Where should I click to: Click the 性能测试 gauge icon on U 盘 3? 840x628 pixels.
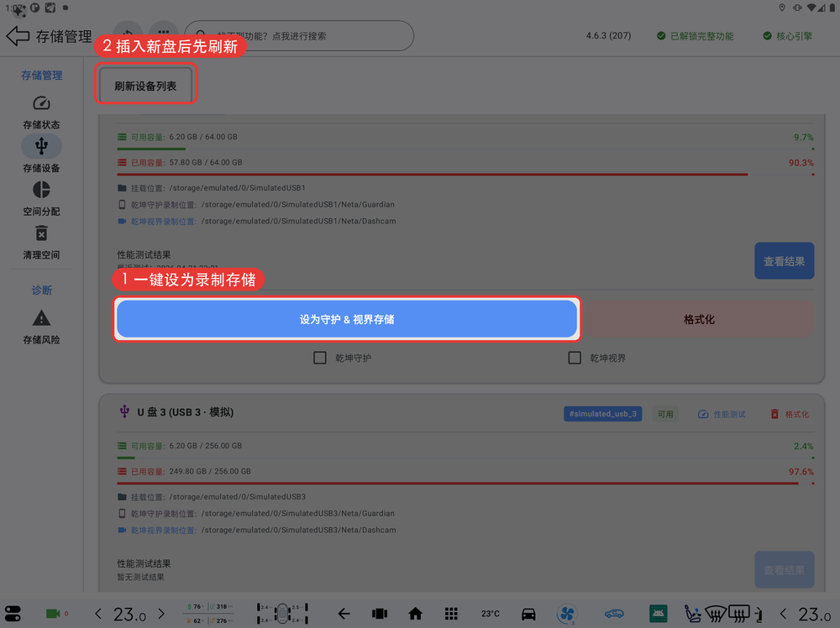click(x=703, y=414)
